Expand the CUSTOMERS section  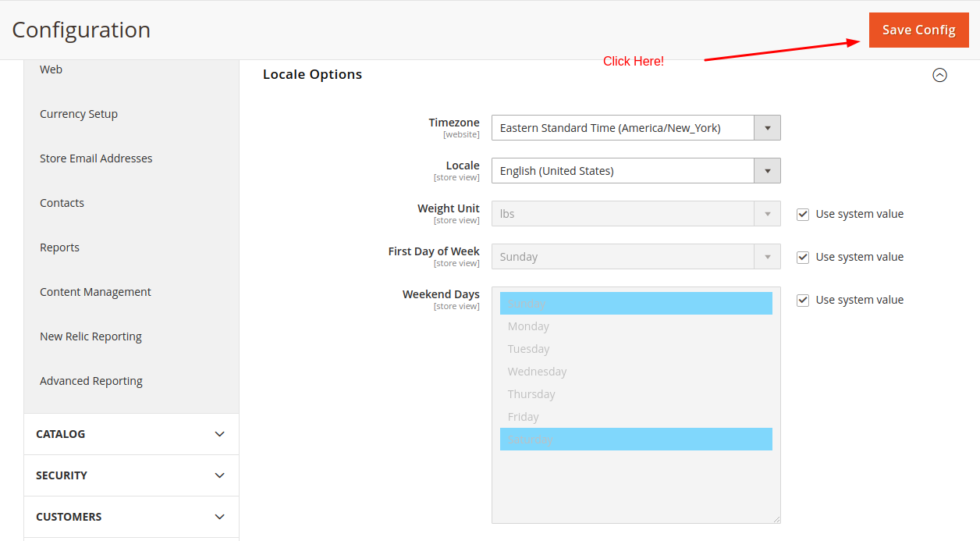point(131,517)
